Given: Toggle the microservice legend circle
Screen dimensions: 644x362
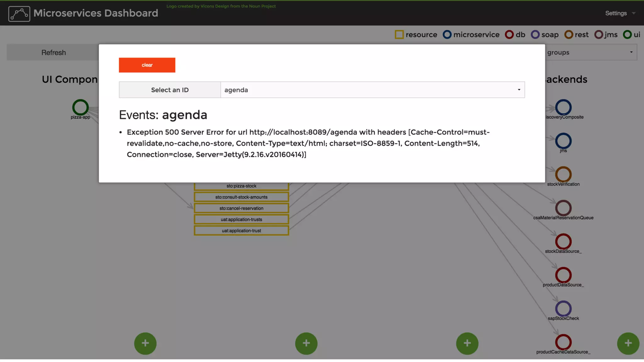Looking at the screenshot, I should point(447,35).
